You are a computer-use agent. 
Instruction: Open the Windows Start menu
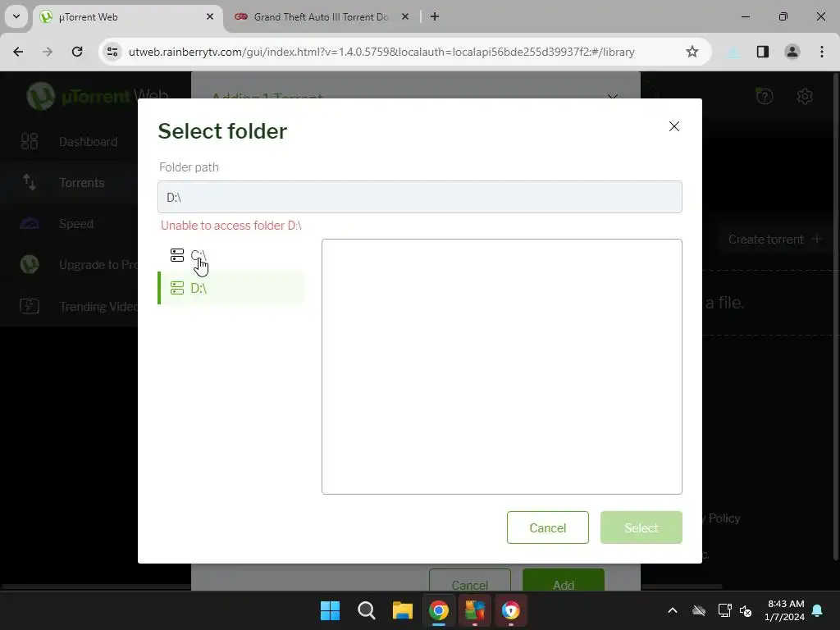click(x=330, y=610)
